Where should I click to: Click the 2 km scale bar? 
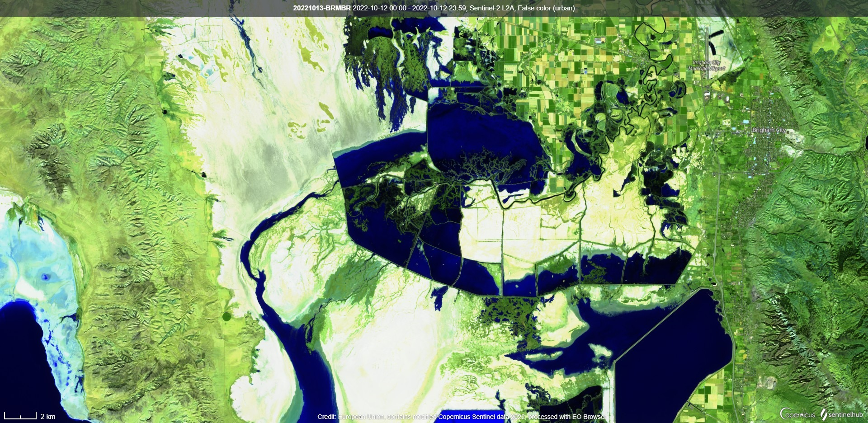[x=20, y=416]
